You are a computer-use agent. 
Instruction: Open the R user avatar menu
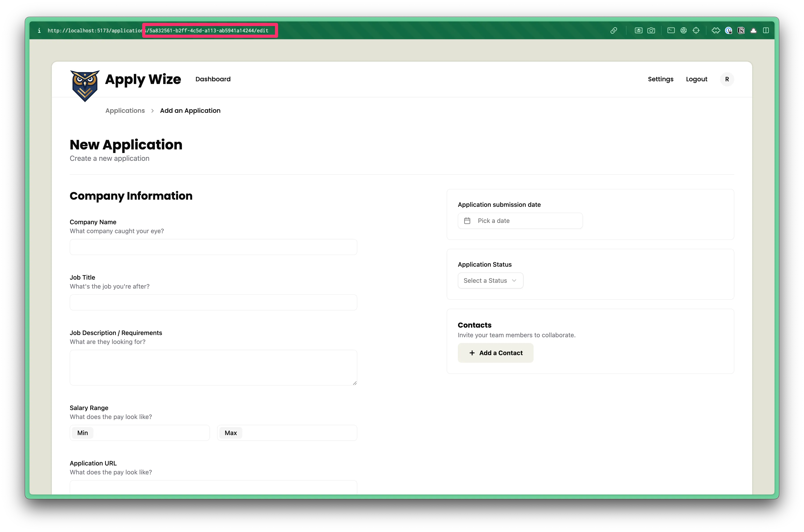pos(727,79)
